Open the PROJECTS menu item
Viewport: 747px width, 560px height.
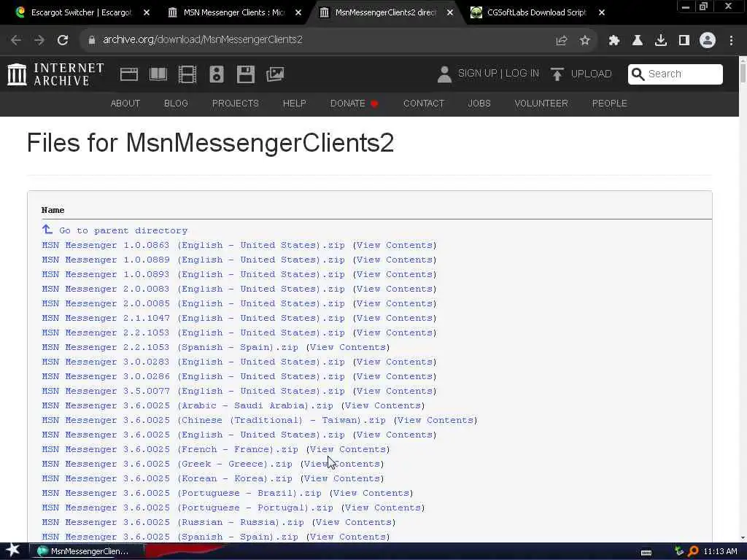236,104
